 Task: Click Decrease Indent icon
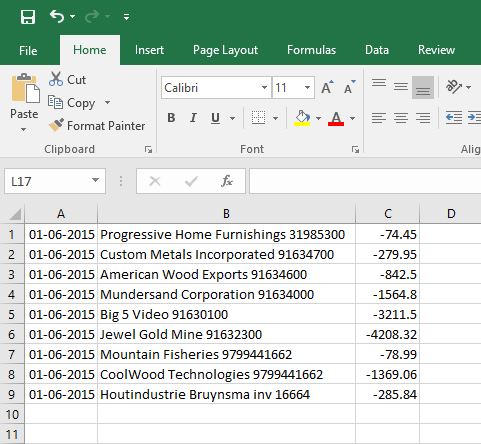click(x=454, y=118)
